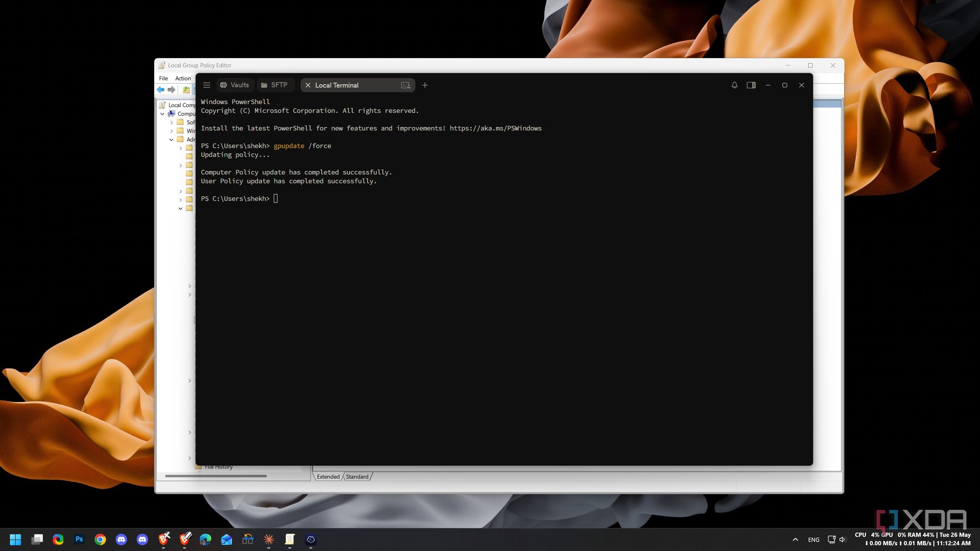The image size is (980, 551).
Task: Collapse the Computer Configuration tree node
Action: coord(162,114)
